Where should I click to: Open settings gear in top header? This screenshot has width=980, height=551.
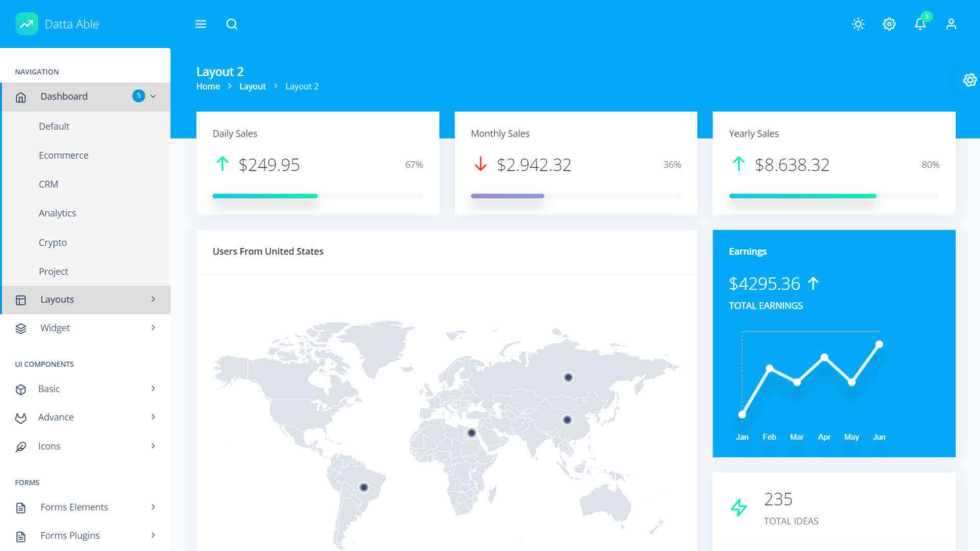(889, 24)
